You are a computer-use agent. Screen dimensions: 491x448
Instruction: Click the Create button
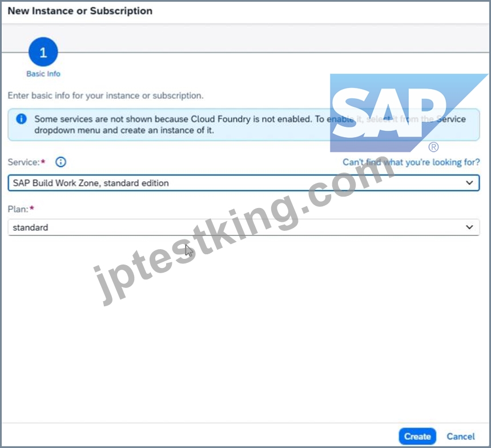tap(417, 436)
